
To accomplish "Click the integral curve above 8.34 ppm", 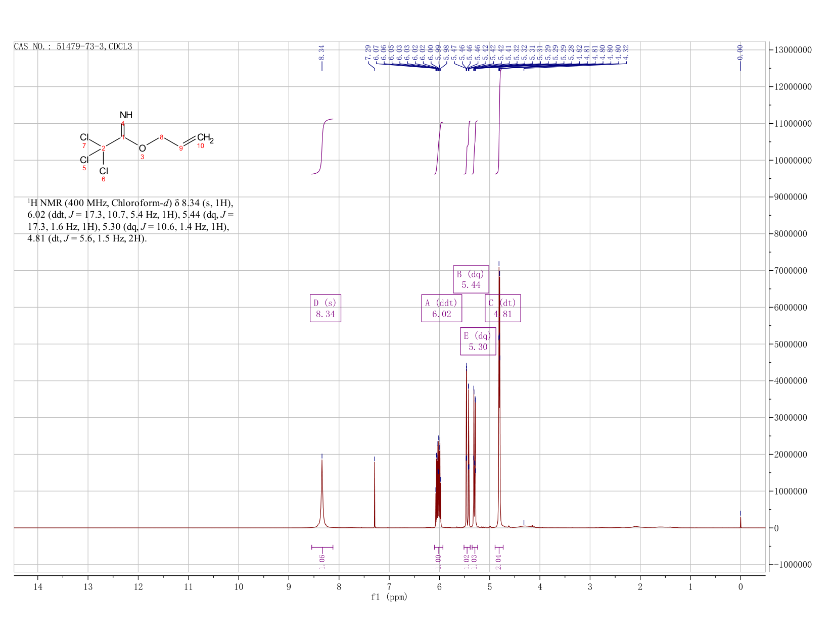I will pyautogui.click(x=322, y=146).
